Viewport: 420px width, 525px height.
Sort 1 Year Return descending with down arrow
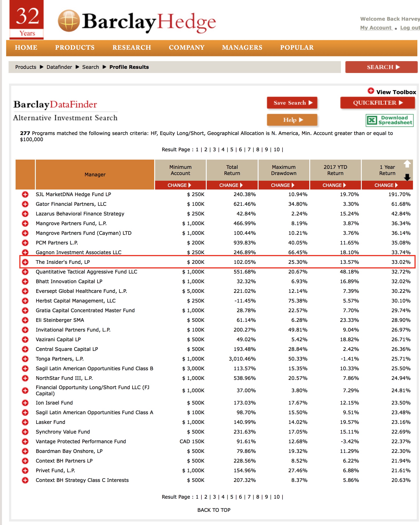[x=407, y=177]
